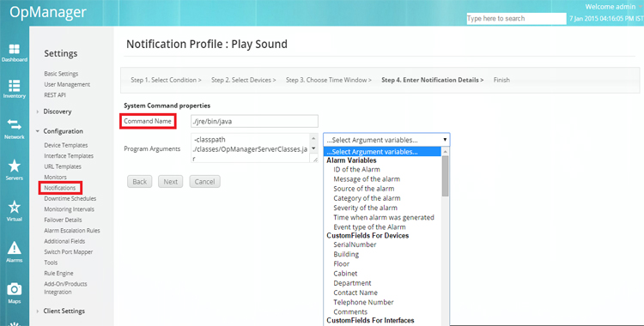Open Alarm Escalation Rules link
Viewport: 644px width, 326px height.
72,231
